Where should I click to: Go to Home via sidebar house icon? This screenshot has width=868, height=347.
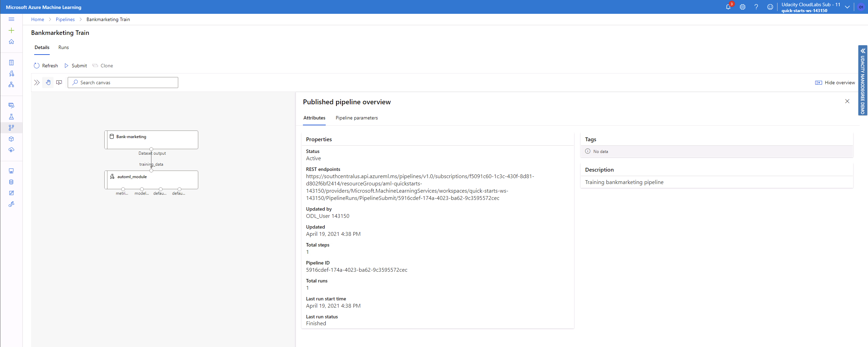[x=11, y=41]
